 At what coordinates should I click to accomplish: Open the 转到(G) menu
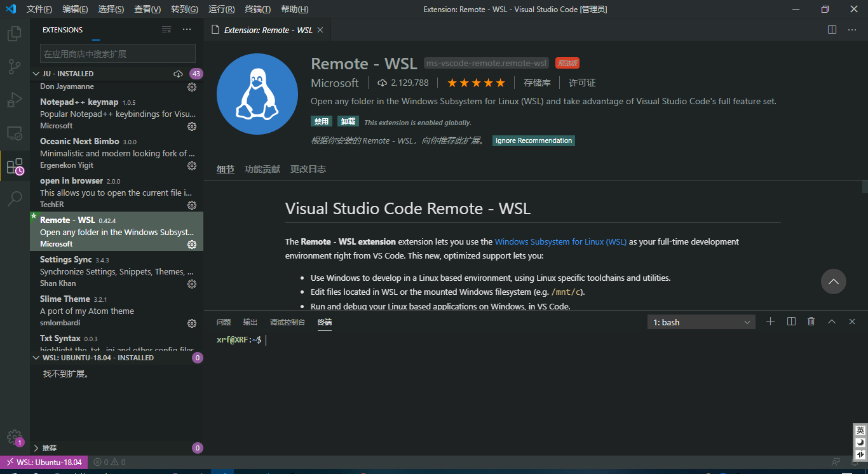[184, 9]
